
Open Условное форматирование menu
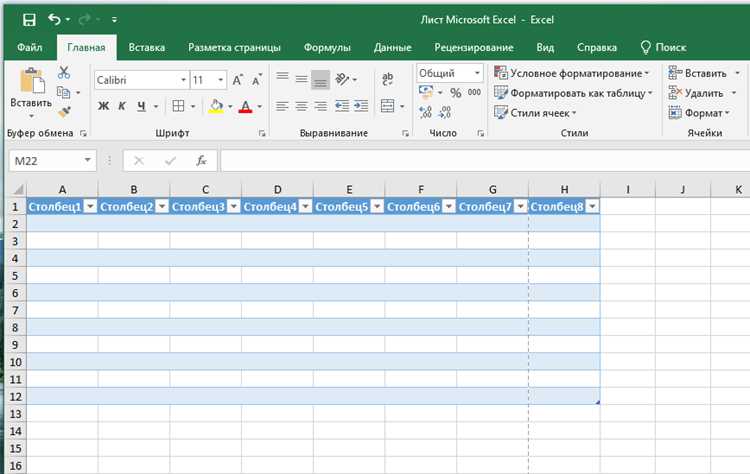coord(572,73)
